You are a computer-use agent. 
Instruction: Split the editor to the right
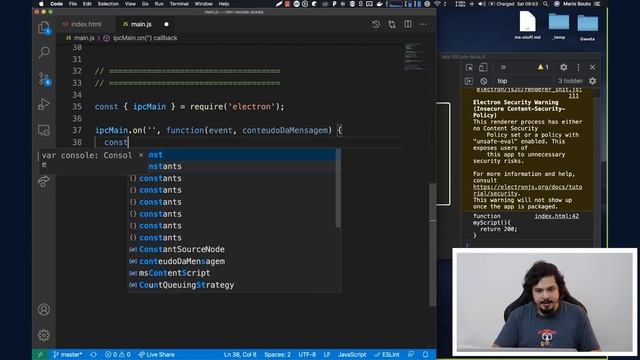pos(408,24)
